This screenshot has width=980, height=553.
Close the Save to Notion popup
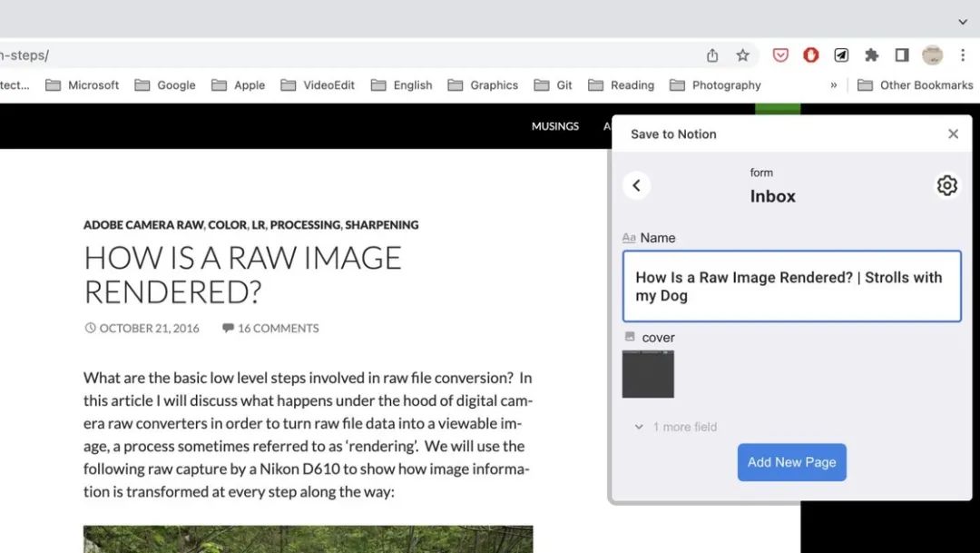pos(953,134)
